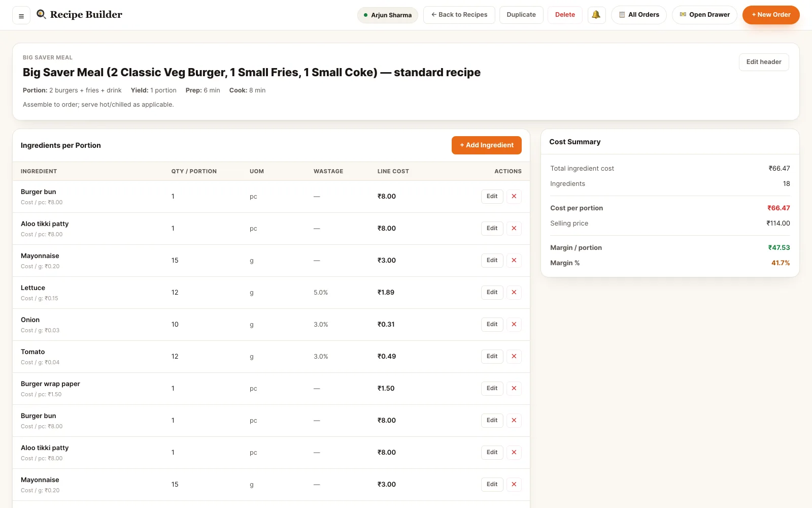This screenshot has height=508, width=812.
Task: Click Edit header button
Action: [x=764, y=62]
